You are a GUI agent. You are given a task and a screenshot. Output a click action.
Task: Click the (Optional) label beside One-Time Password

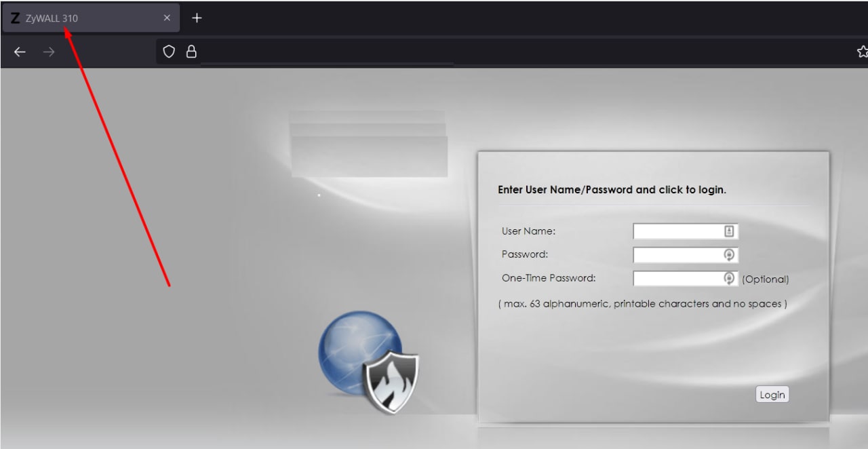766,279
